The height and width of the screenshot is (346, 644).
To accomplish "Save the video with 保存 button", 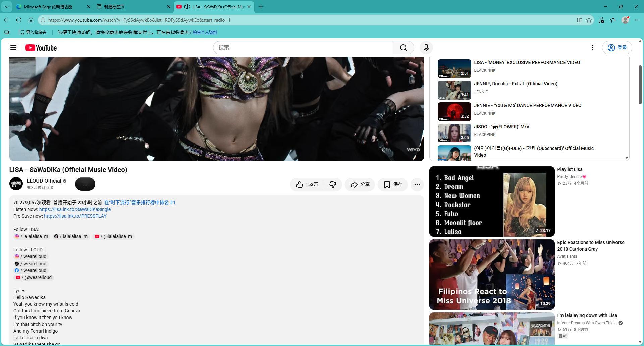I will point(393,185).
